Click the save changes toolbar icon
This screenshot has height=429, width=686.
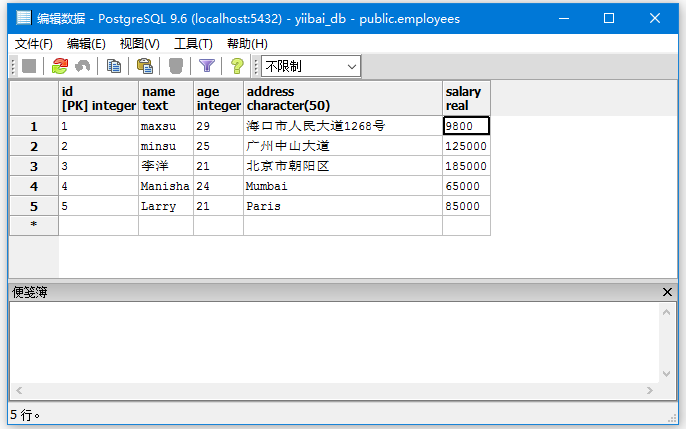(x=29, y=66)
